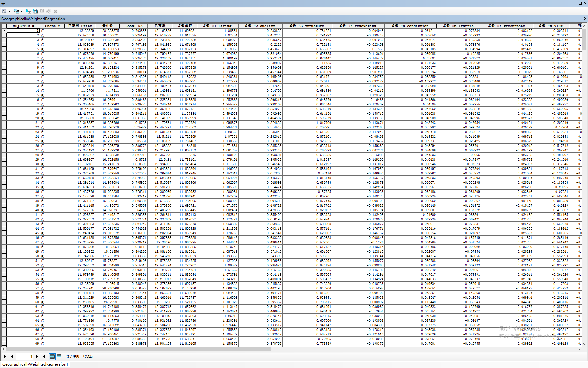Click the Switch Selection icon
Viewport: 588px width, 368px height.
coord(35,11)
